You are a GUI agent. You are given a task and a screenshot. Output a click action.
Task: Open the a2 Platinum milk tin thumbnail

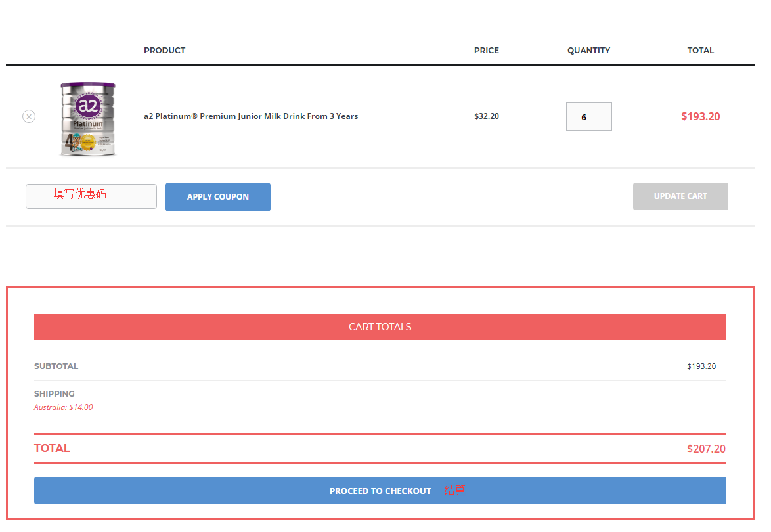[88, 119]
